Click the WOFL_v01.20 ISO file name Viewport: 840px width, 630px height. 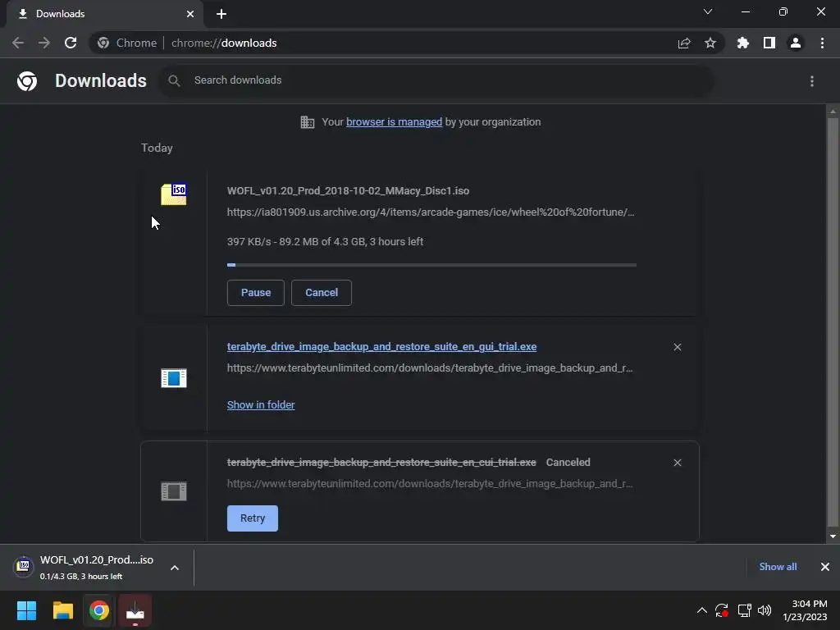(348, 191)
